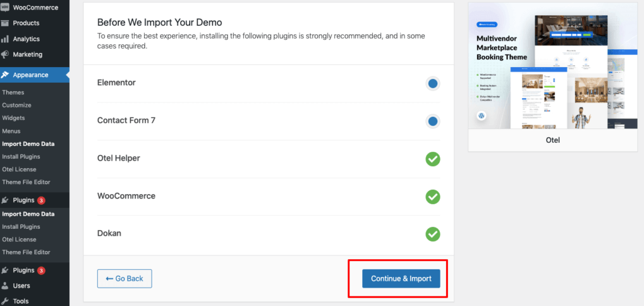Click the Marketing megaphone icon
This screenshot has height=306, width=644.
pyautogui.click(x=5, y=54)
